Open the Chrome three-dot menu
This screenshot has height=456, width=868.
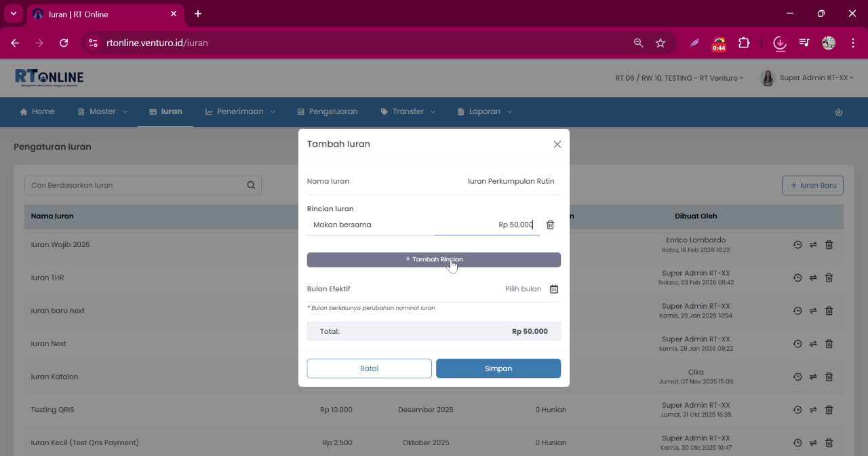pos(852,43)
